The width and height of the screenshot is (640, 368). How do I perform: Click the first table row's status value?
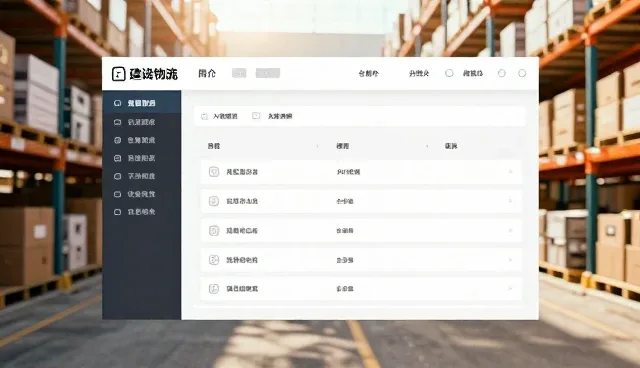[x=348, y=172]
